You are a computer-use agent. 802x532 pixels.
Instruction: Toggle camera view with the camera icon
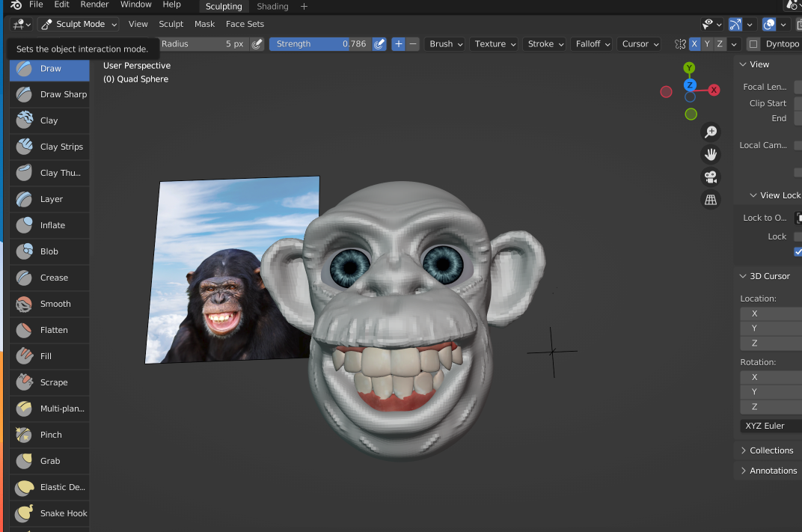(711, 177)
